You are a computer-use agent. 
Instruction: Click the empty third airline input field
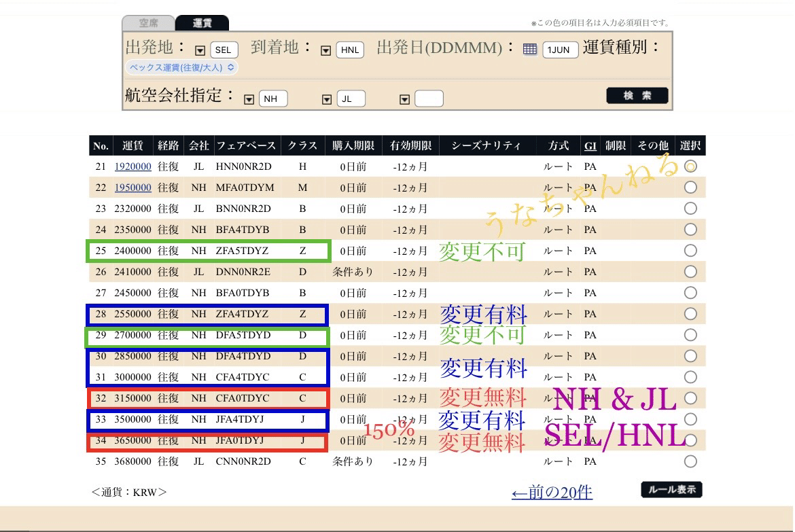[x=429, y=99]
